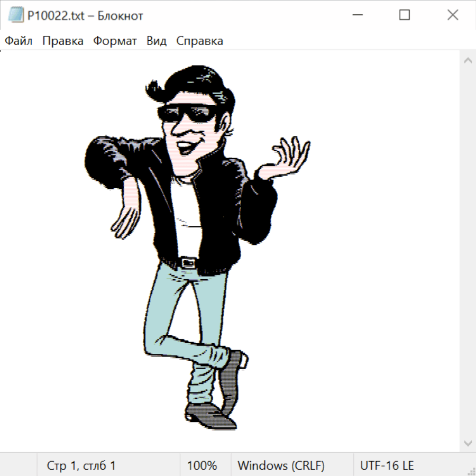Click the P10022.txt – Блокнот title text

coord(85,16)
